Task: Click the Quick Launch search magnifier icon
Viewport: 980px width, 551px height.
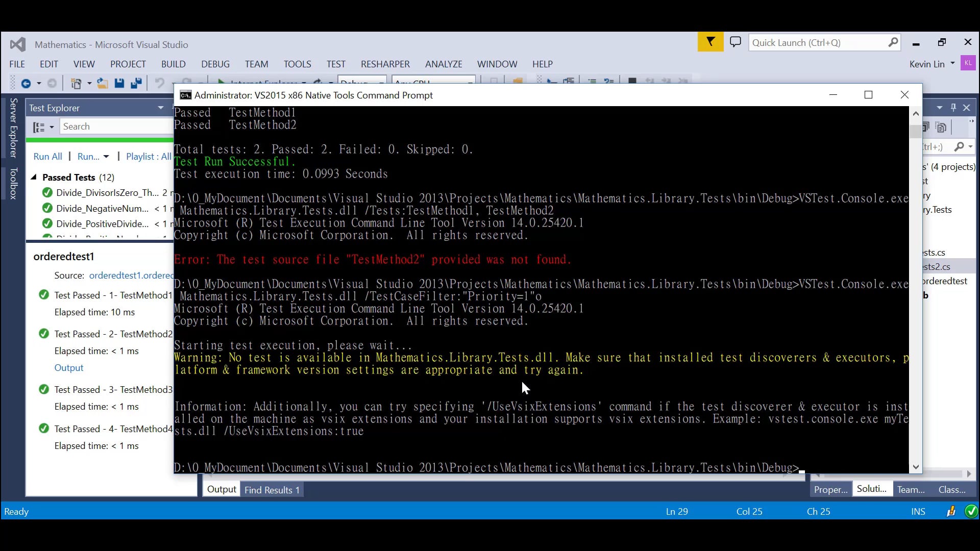Action: click(x=893, y=42)
